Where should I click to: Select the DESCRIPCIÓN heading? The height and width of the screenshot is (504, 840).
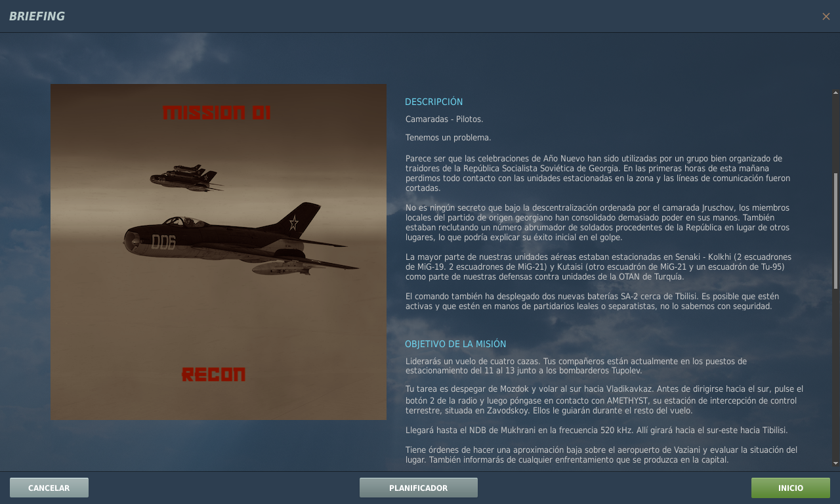(434, 102)
